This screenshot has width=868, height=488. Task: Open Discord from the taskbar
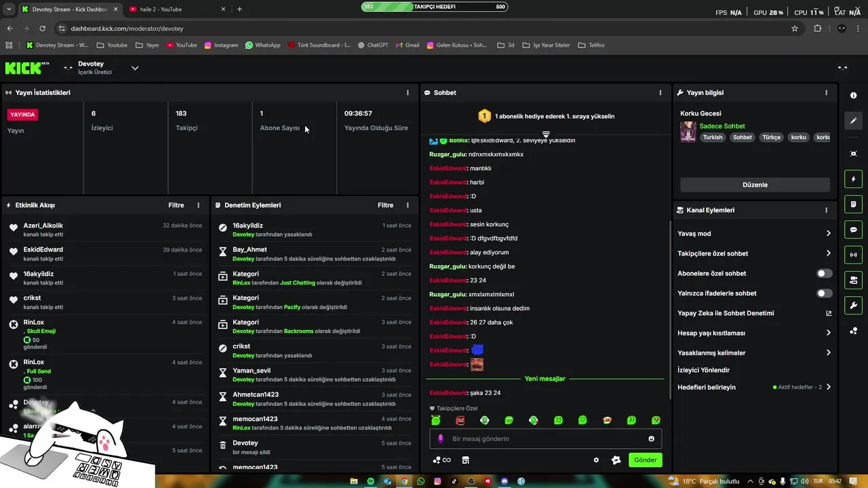[505, 481]
